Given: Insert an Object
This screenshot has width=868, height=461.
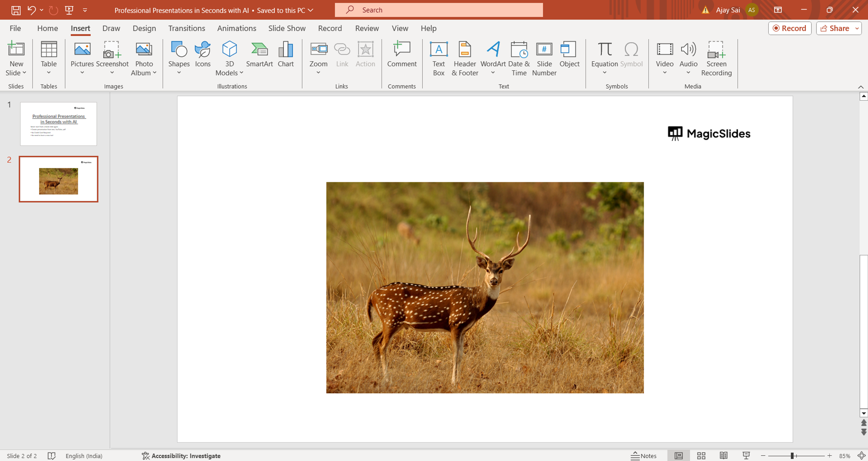Looking at the screenshot, I should click(569, 55).
